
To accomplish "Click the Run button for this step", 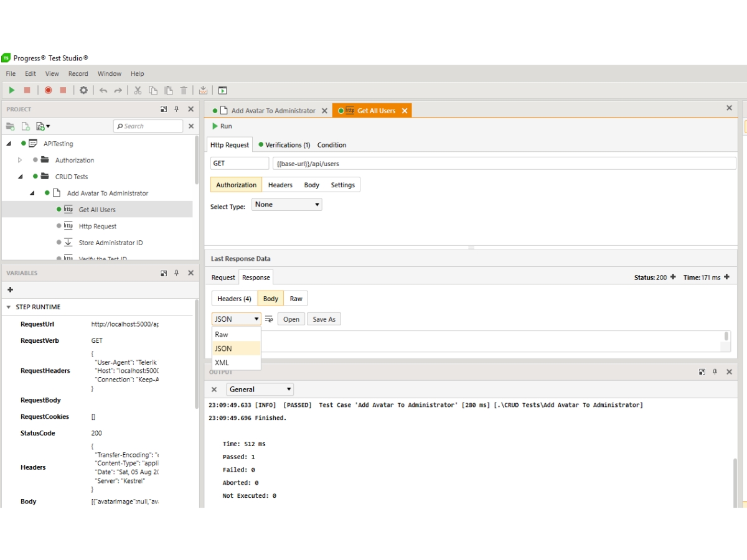I will [222, 126].
